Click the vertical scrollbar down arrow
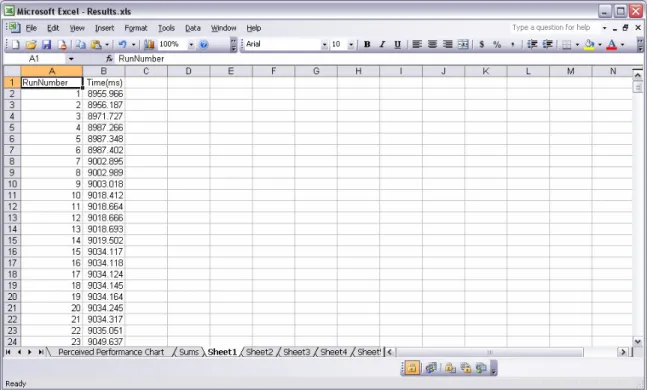Screen dimensions: 658x390 tap(637, 342)
